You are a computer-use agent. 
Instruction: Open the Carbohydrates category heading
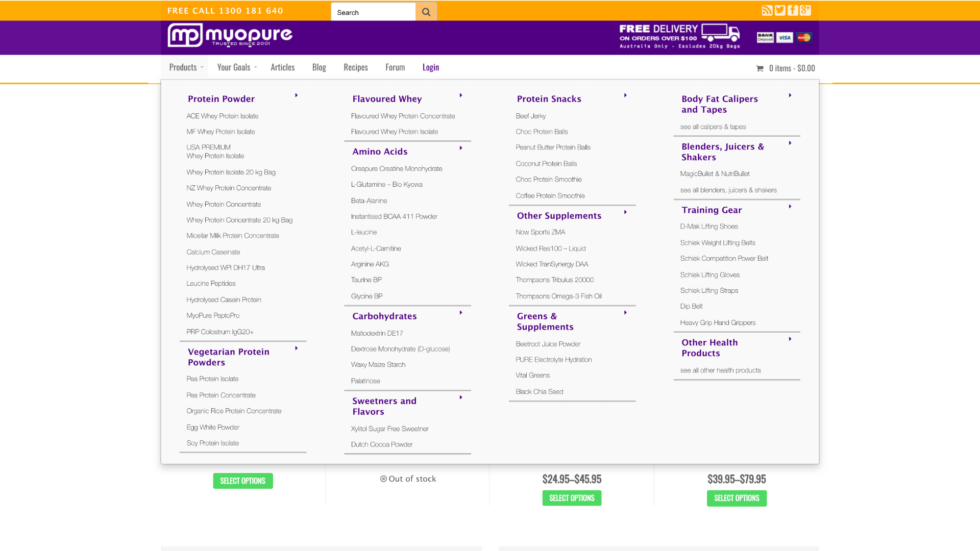384,316
